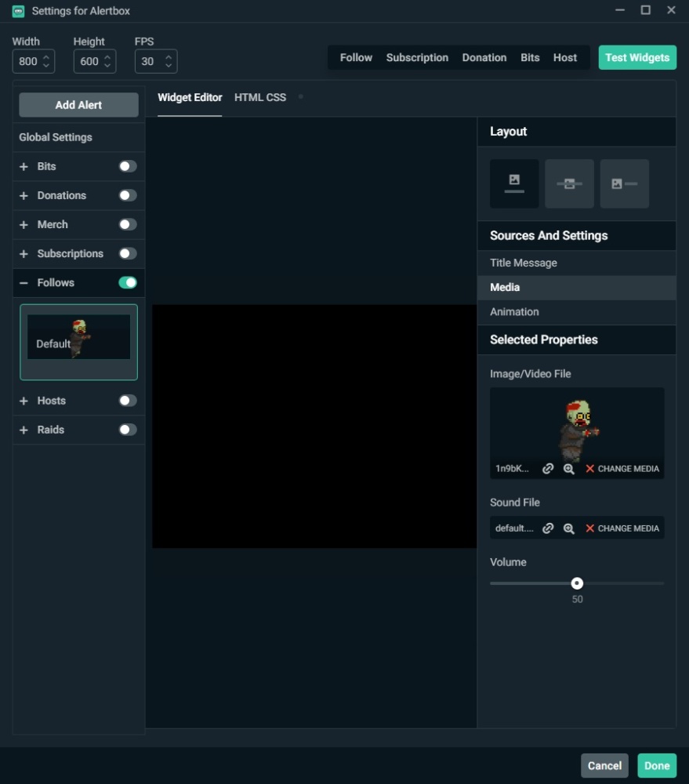Image resolution: width=689 pixels, height=784 pixels.
Task: Test a Bits alert
Action: (x=530, y=57)
